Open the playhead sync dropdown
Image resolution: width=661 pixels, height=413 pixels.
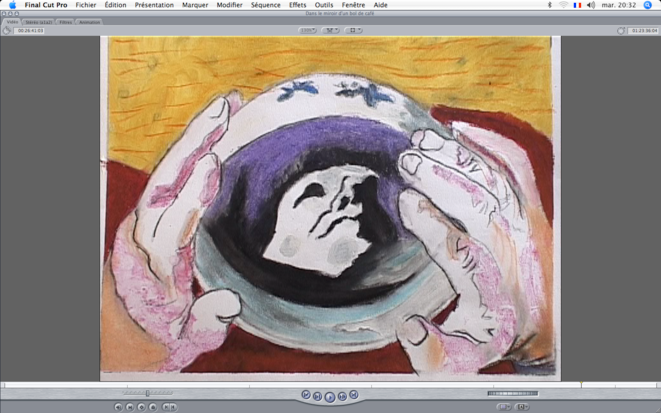tap(330, 30)
